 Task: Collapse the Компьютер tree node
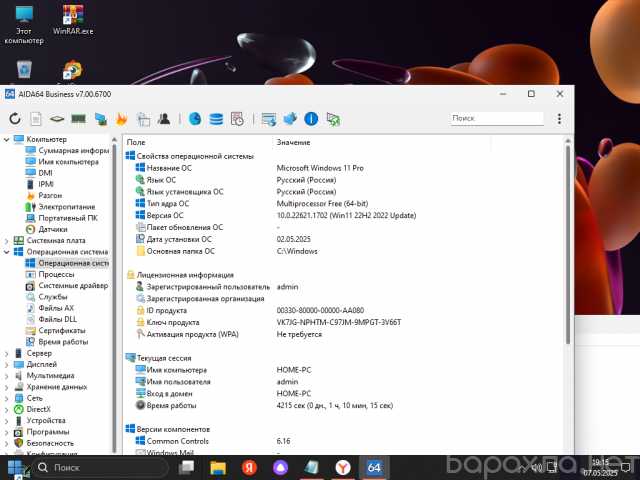click(x=6, y=140)
